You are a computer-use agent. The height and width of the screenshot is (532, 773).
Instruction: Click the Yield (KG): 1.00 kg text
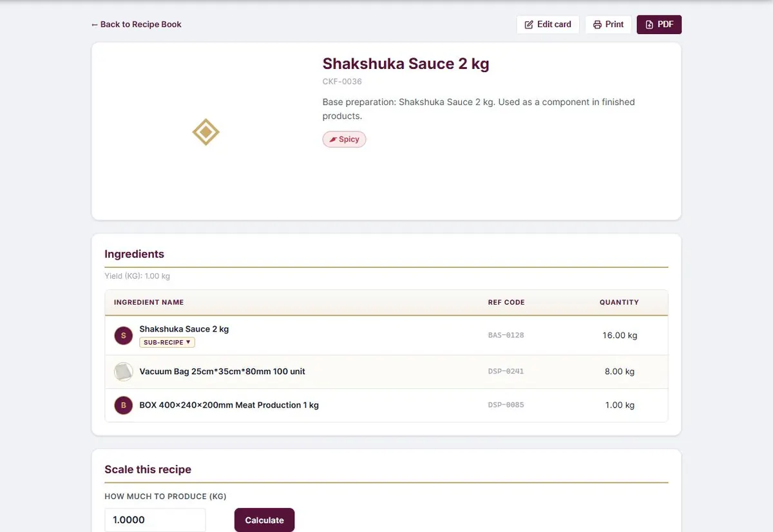click(x=137, y=276)
